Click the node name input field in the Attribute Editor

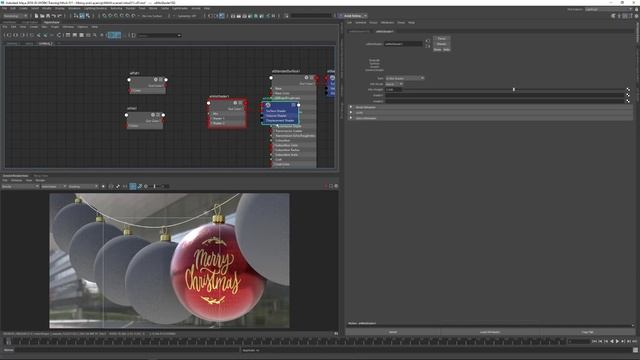[403, 44]
